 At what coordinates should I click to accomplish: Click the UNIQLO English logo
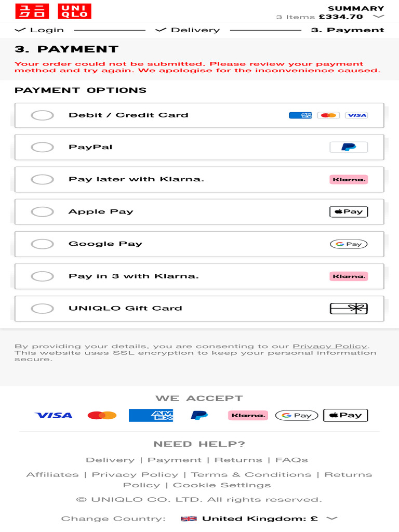(75, 11)
